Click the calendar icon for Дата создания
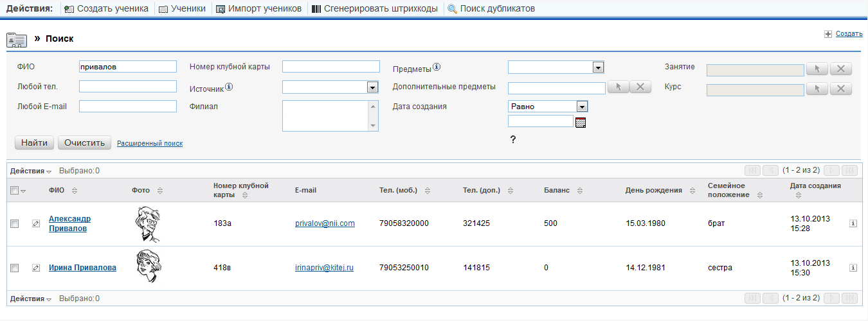Screen dimensions: 868x321 click(x=581, y=123)
